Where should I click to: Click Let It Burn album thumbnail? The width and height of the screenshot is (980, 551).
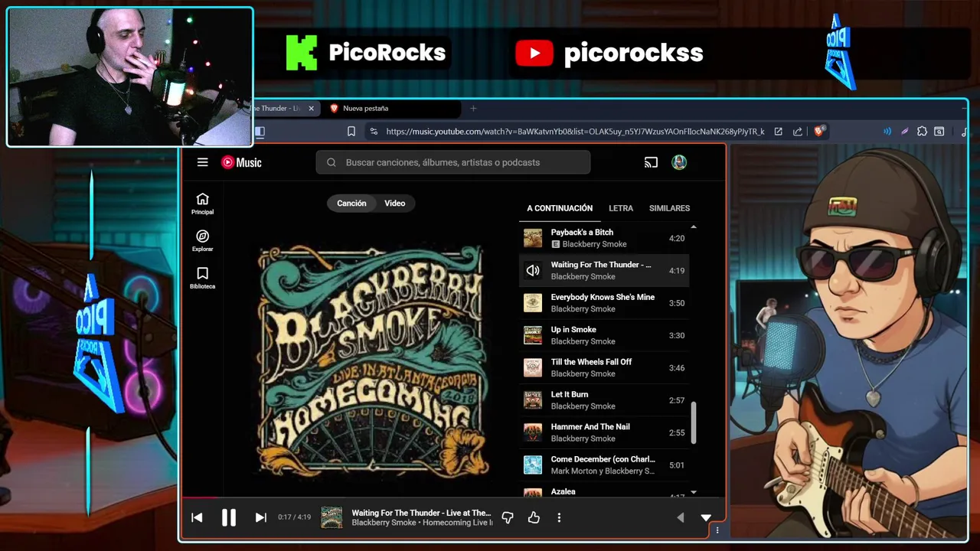(x=533, y=400)
